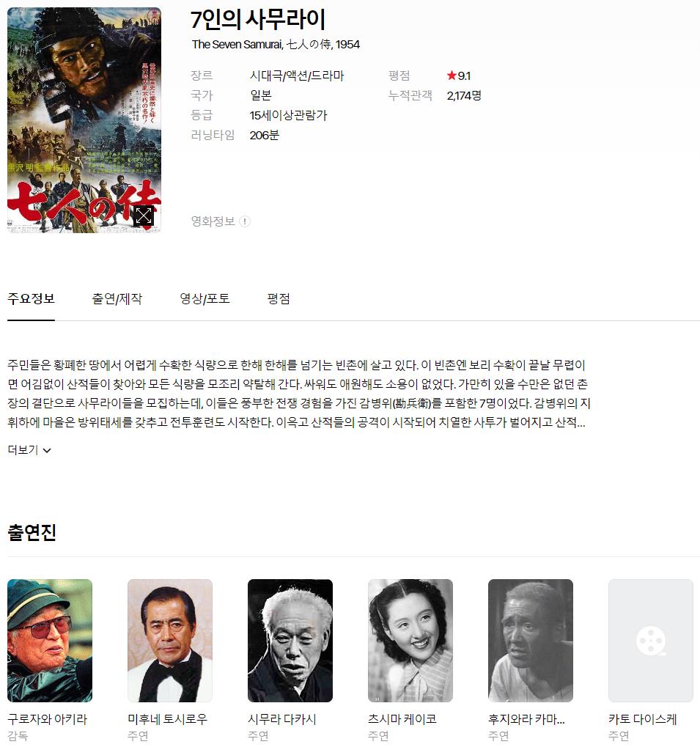The width and height of the screenshot is (700, 747).
Task: Open 츠시마 케이코 cast photo
Action: [x=410, y=640]
